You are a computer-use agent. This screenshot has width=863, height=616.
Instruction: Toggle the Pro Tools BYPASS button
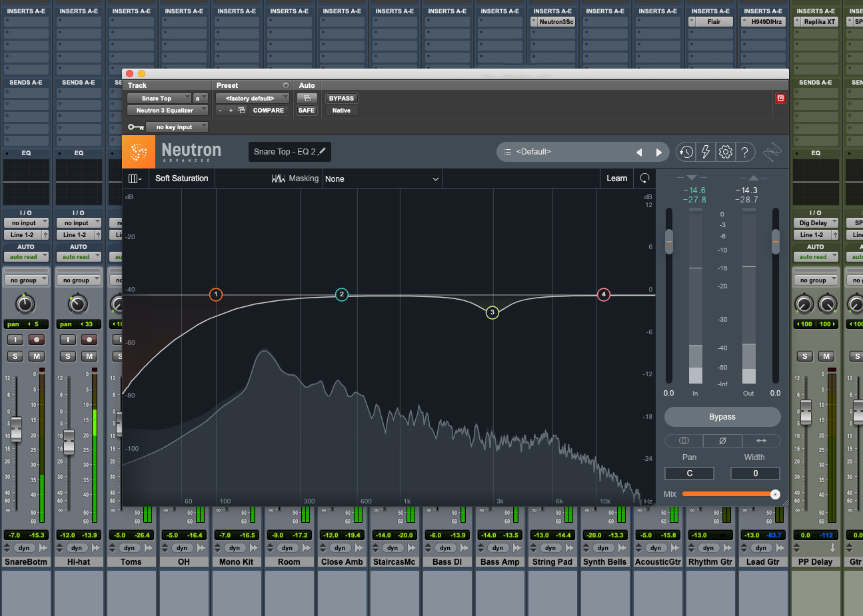[341, 99]
